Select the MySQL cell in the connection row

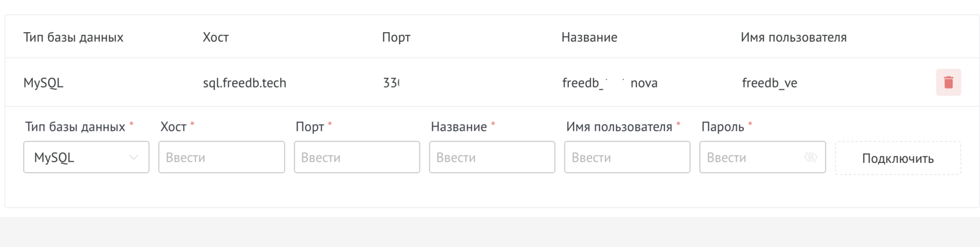pyautogui.click(x=43, y=83)
